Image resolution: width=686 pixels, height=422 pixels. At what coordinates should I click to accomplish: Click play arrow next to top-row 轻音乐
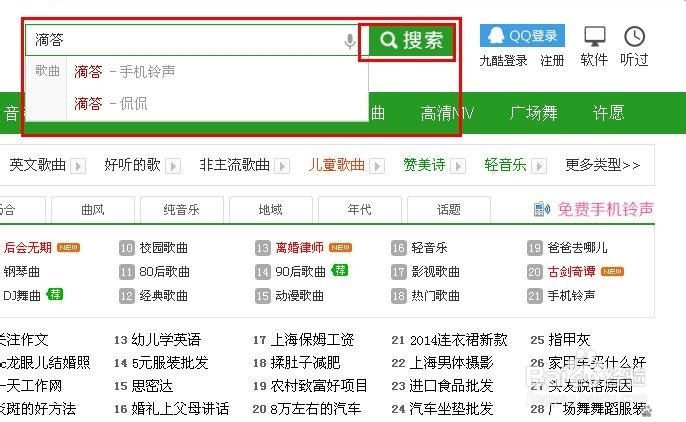coord(539,166)
